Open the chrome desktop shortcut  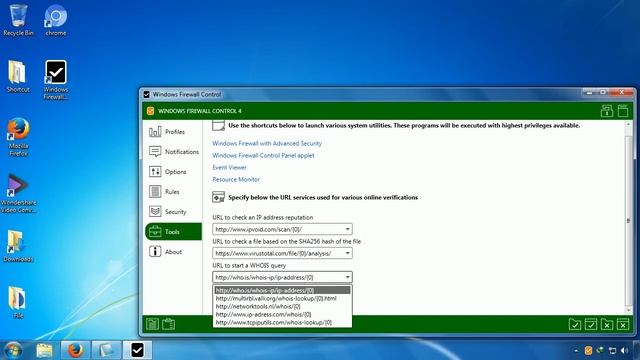[56, 20]
